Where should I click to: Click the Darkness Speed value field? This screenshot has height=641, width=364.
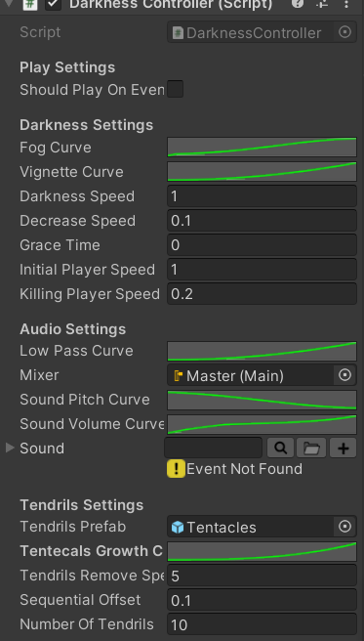coord(262,196)
